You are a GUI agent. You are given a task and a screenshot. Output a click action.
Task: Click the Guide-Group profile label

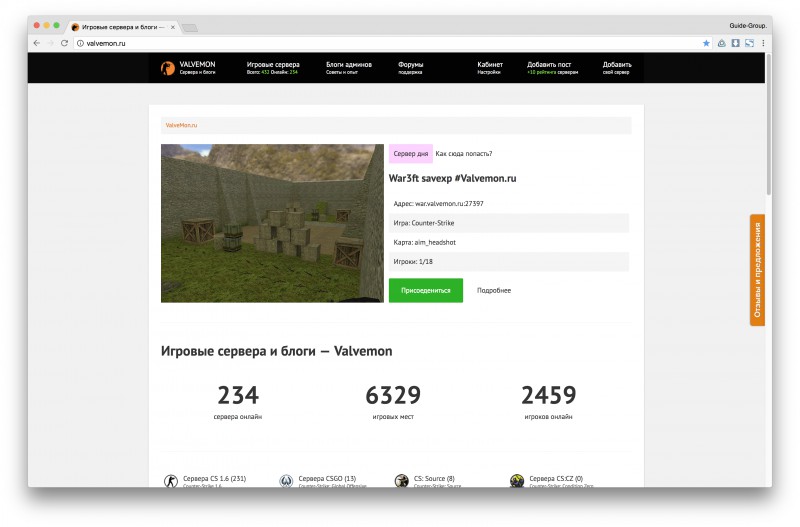(748, 26)
